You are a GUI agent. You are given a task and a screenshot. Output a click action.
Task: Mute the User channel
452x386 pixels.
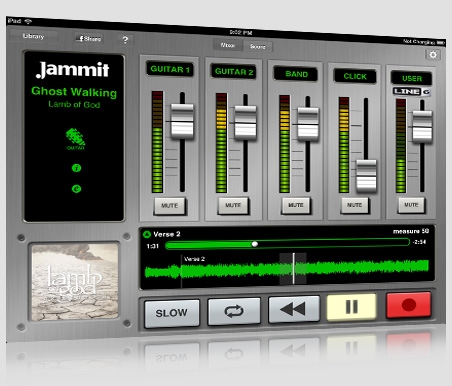411,205
